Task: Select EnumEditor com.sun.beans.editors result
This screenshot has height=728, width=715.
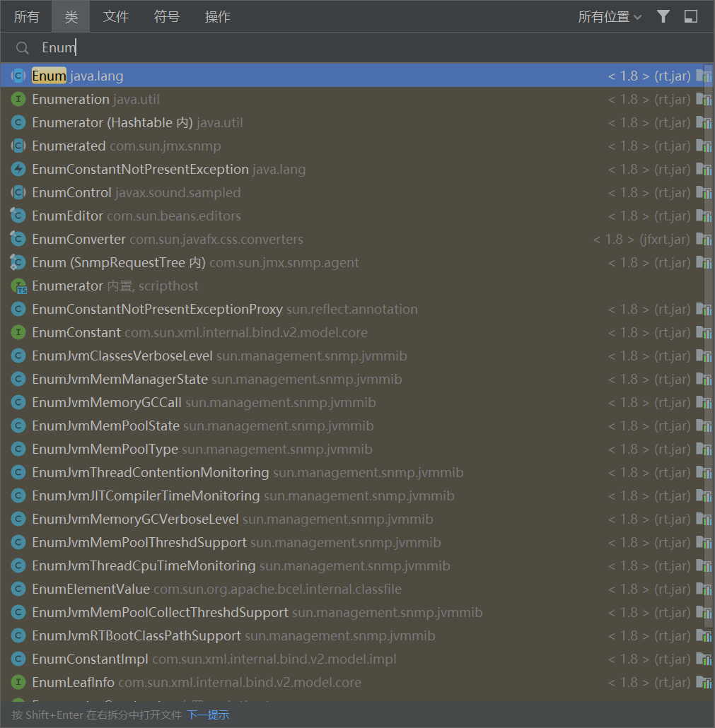Action: [x=357, y=216]
